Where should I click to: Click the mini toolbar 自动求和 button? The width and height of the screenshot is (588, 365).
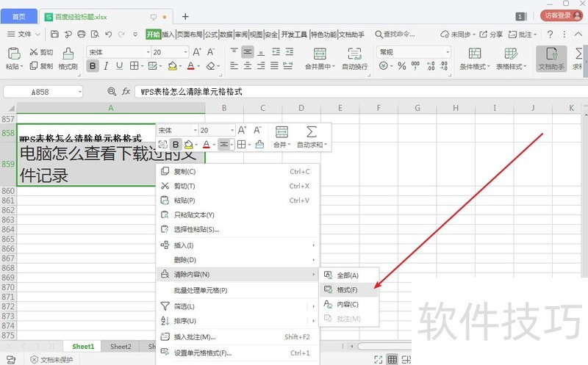point(312,137)
